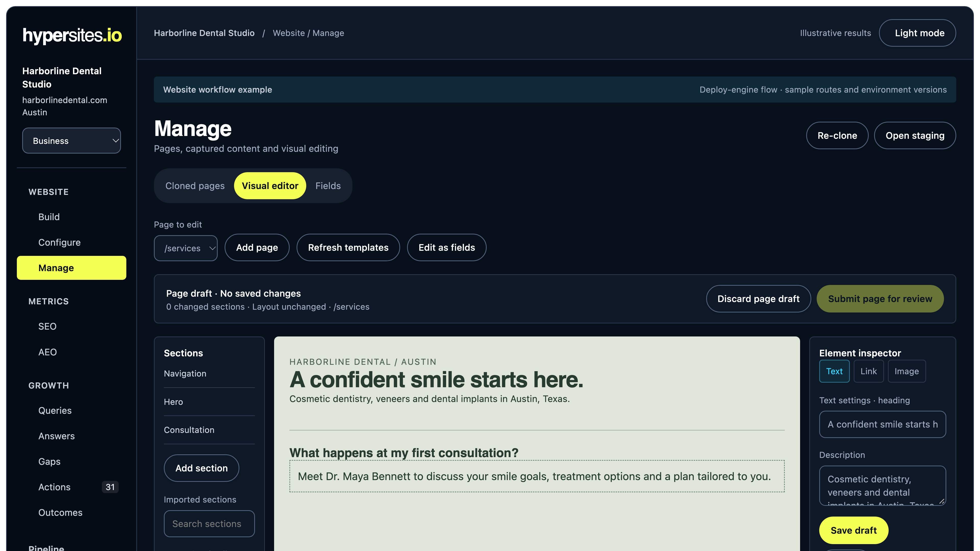Open Queries under Growth
The width and height of the screenshot is (980, 551).
(x=71, y=410)
